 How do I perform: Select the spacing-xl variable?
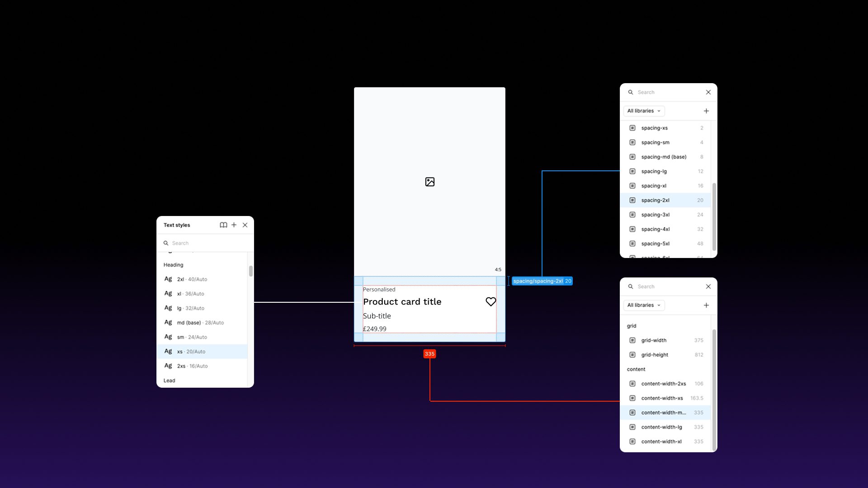click(665, 186)
